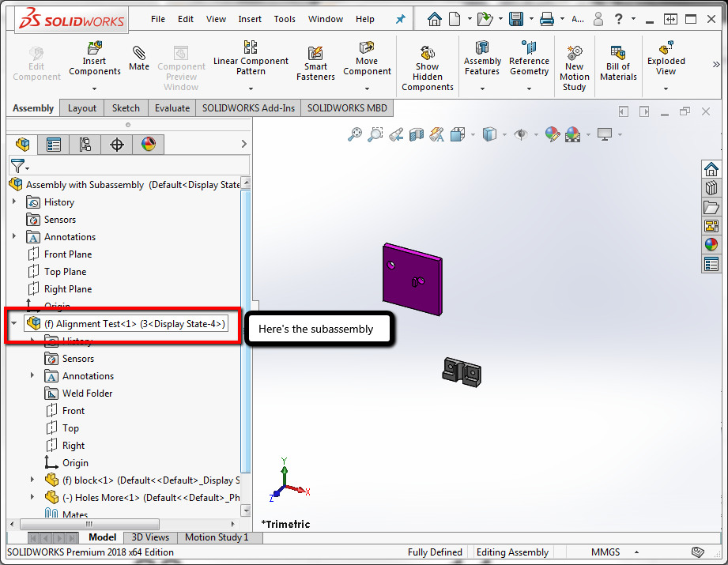The width and height of the screenshot is (728, 565).
Task: Click the MMGS unit system status
Action: pyautogui.click(x=605, y=552)
